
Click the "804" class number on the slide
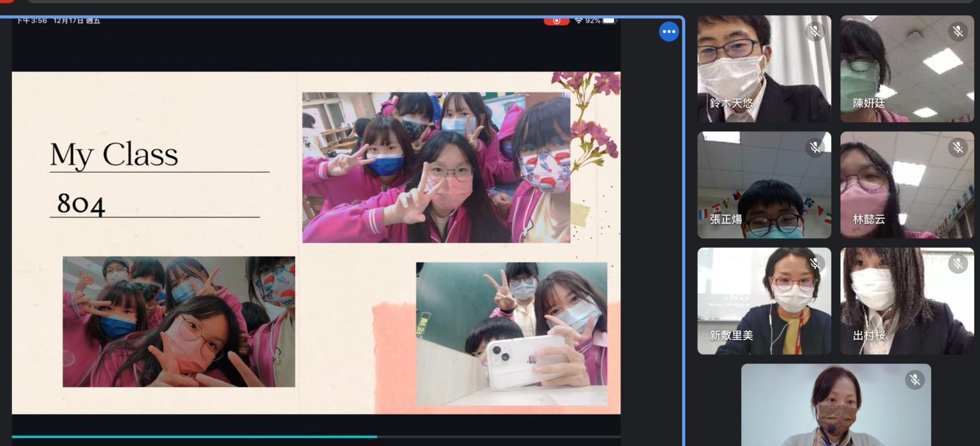tap(81, 204)
